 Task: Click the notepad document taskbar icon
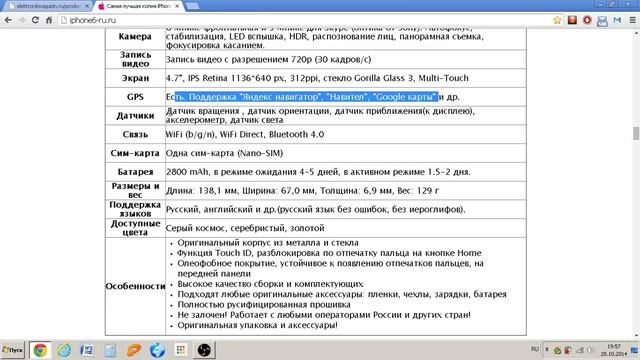[110, 350]
